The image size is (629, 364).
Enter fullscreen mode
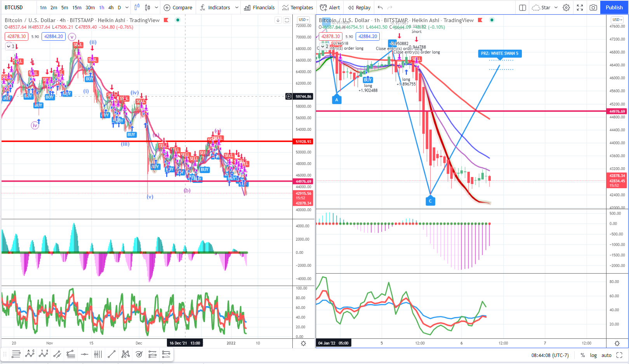580,7
